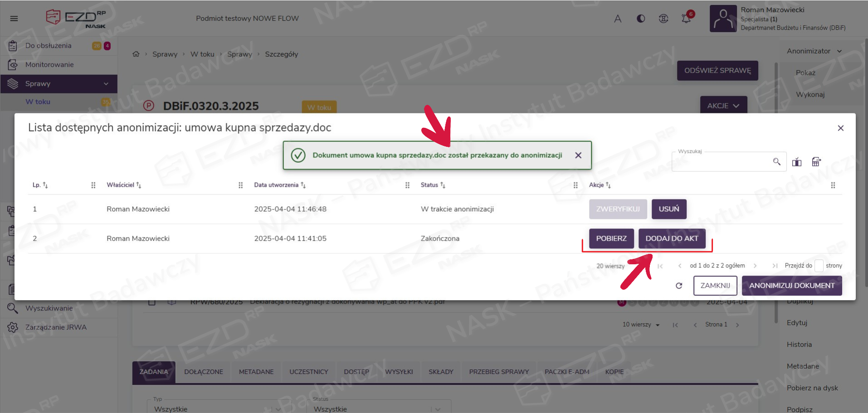Click the home breadcrumb icon

pyautogui.click(x=136, y=54)
